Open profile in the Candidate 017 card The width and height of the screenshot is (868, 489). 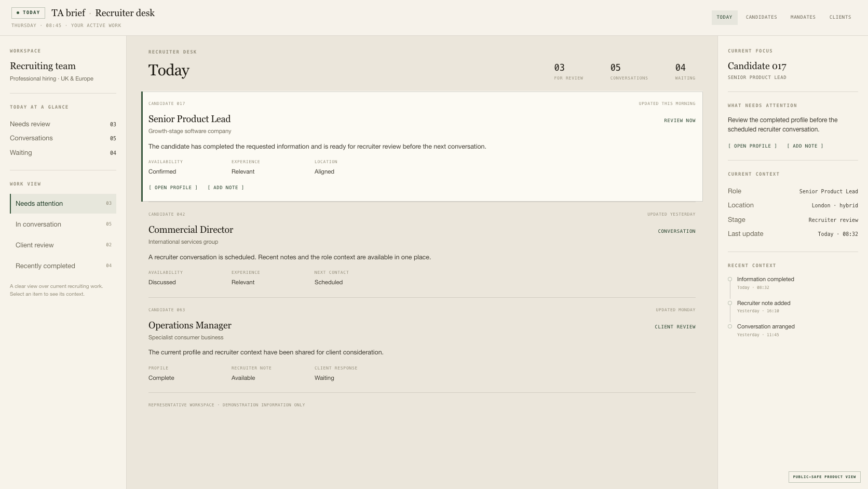coord(173,188)
